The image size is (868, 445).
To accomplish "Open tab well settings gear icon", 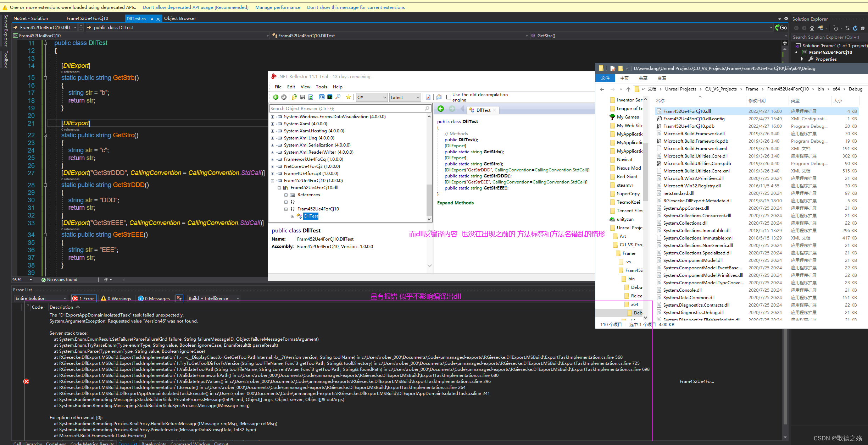I will pos(786,18).
